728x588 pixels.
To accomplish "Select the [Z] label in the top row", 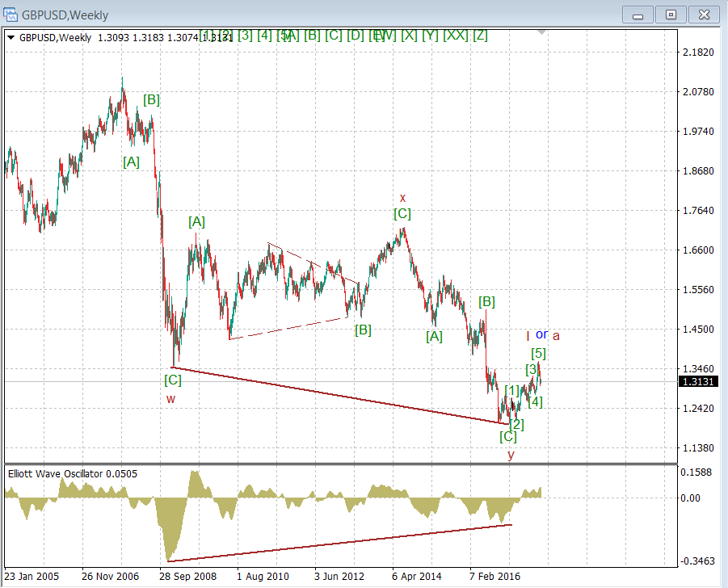I will [x=481, y=35].
